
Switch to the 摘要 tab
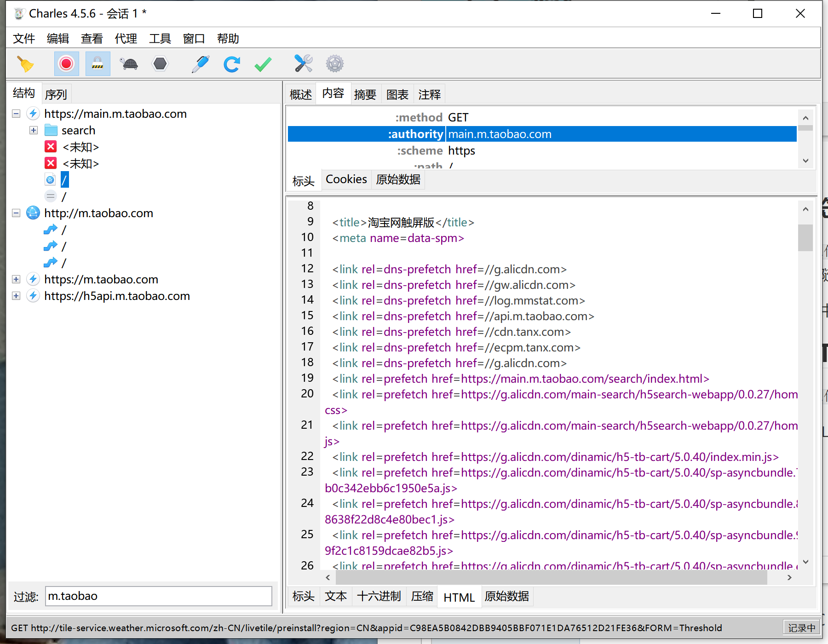365,94
